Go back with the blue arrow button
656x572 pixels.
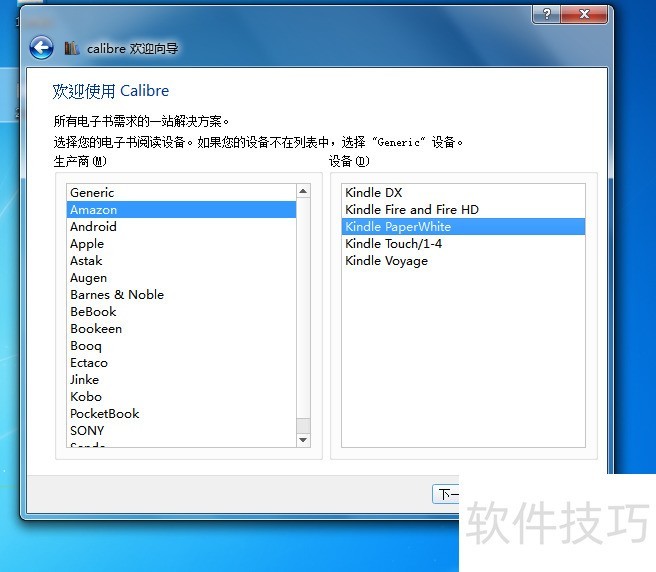coord(41,48)
